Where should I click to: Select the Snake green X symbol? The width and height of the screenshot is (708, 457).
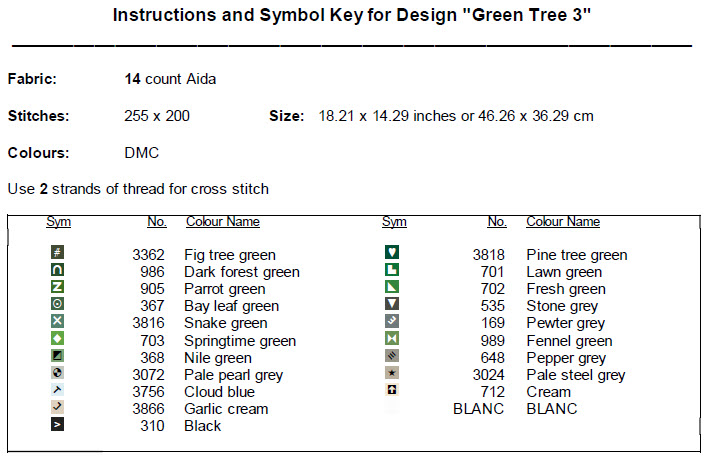click(57, 322)
